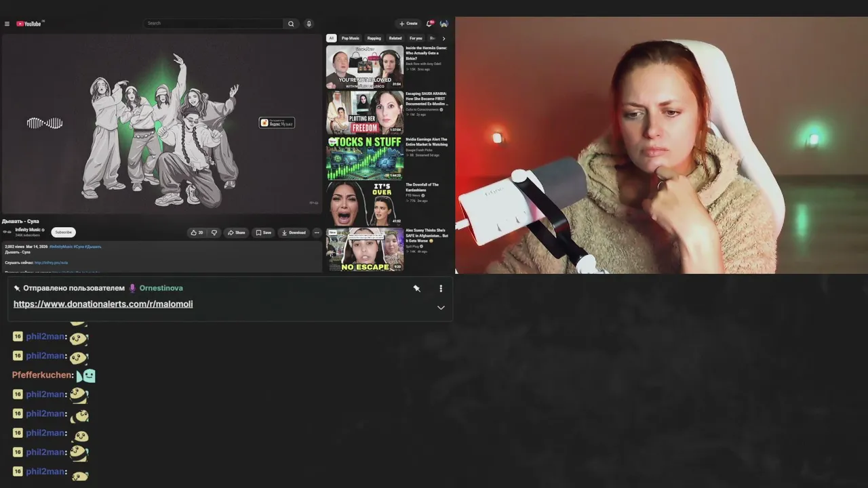Start voice search with microphone icon

pyautogui.click(x=309, y=24)
